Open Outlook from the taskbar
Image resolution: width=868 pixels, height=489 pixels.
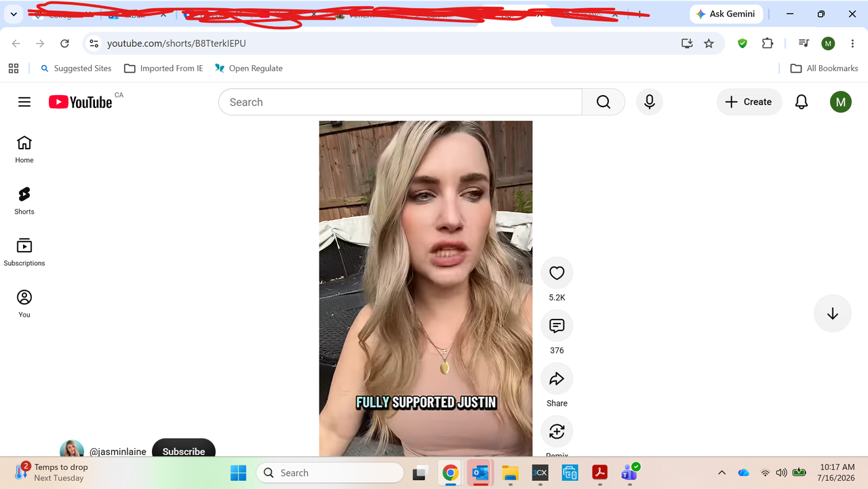click(x=480, y=473)
